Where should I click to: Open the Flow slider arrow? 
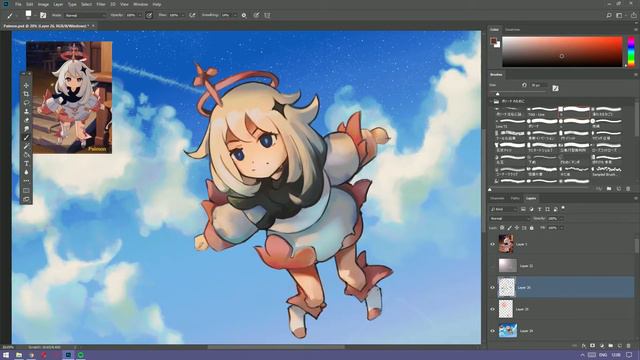(182, 15)
